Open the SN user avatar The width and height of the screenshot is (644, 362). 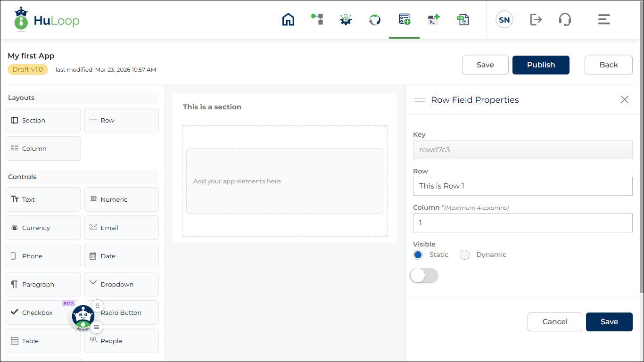504,20
